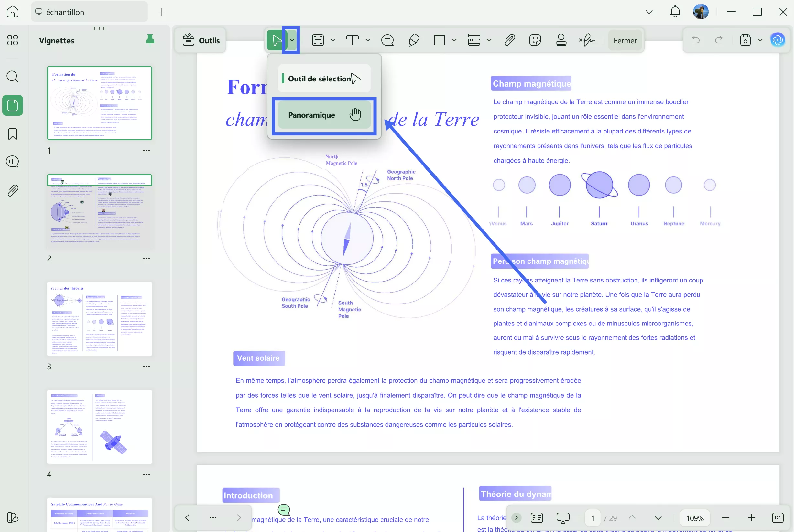Open more options for page 1 thumbnail

pos(146,150)
